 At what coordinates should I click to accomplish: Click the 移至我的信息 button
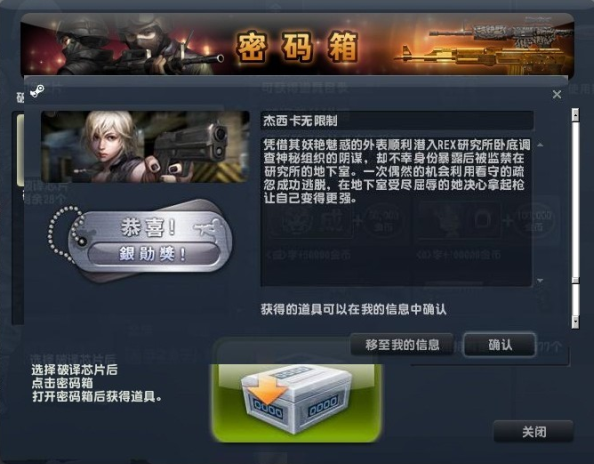[402, 345]
